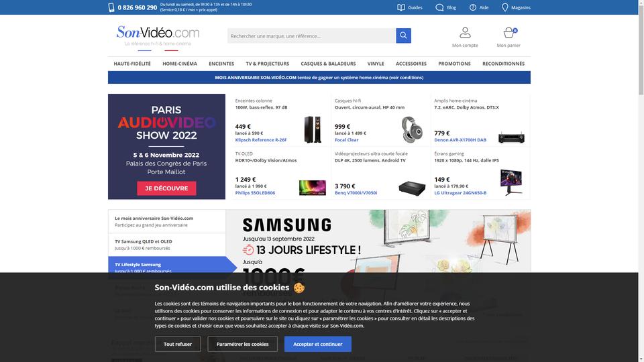Open the Aide question mark icon
644x362 pixels.
tap(473, 7)
